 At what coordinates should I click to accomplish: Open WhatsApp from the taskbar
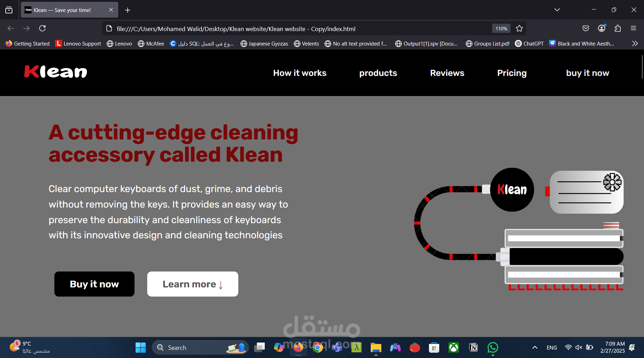click(493, 347)
